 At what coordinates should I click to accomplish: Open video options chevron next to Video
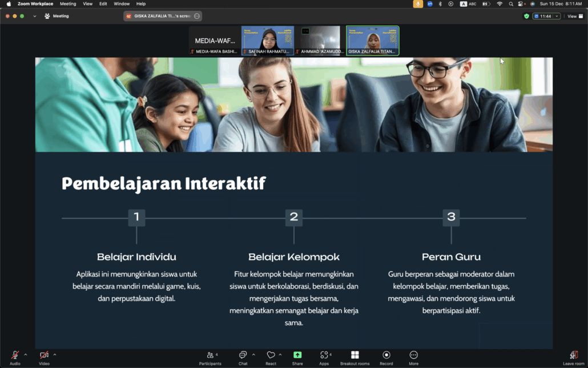click(x=55, y=355)
